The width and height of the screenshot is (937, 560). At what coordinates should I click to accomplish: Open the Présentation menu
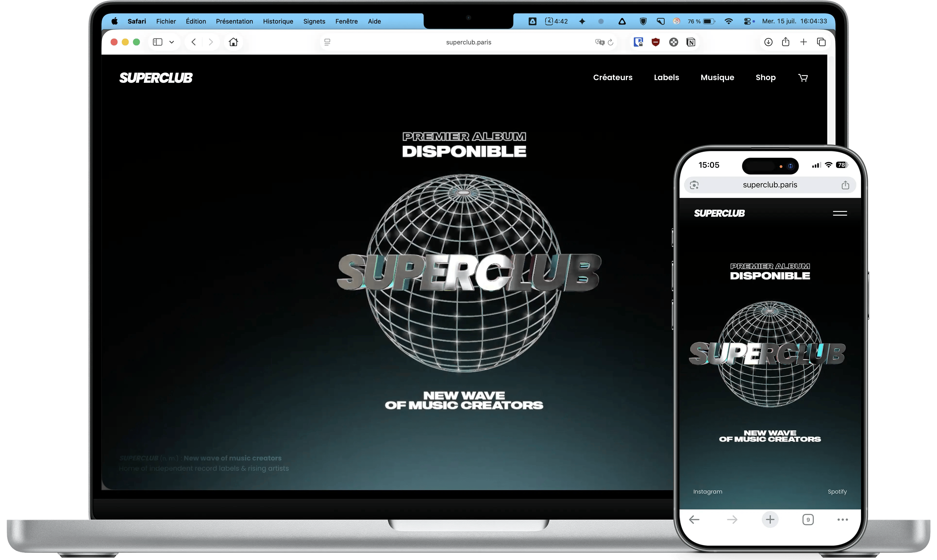(x=234, y=21)
